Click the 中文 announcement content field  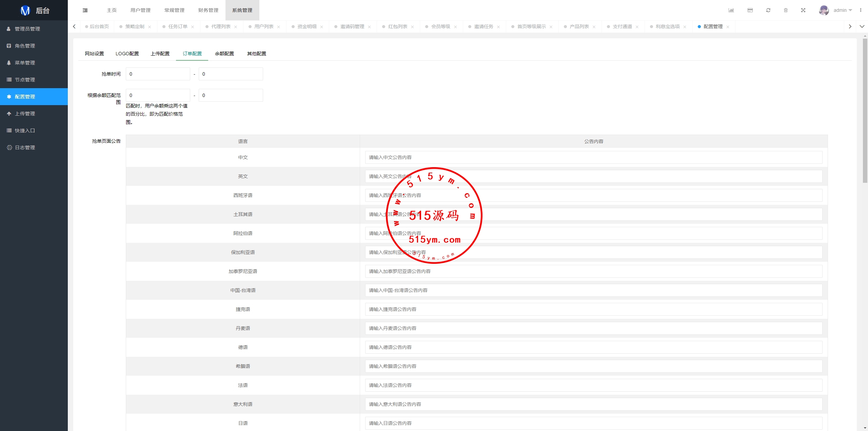pyautogui.click(x=593, y=157)
